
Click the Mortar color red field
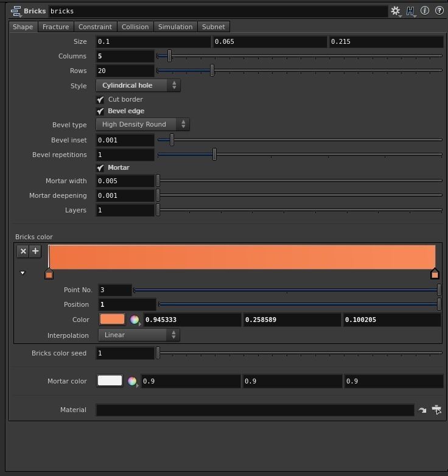(191, 381)
